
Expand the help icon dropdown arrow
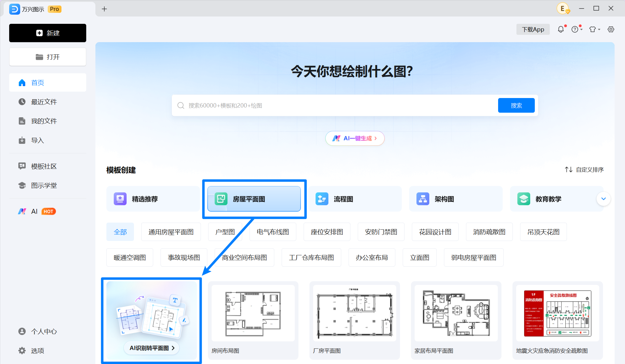click(x=581, y=30)
